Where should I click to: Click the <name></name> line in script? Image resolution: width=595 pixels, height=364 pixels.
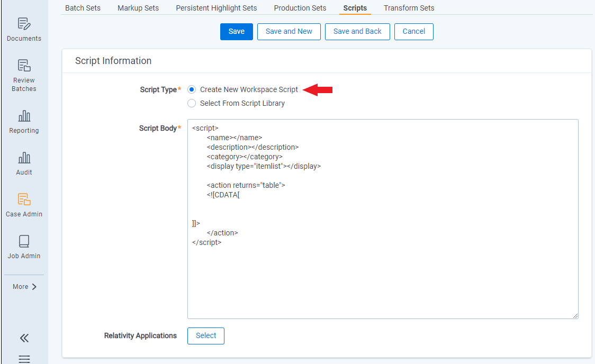(235, 138)
